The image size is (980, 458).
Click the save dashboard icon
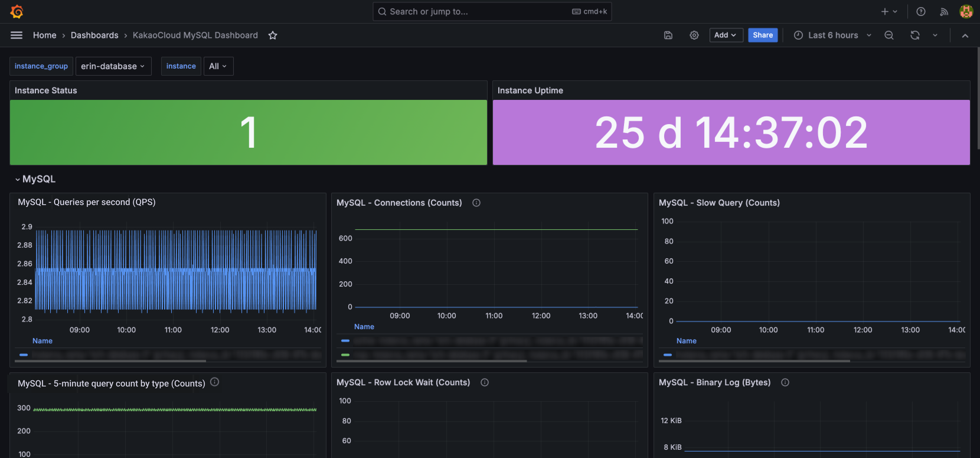click(668, 35)
